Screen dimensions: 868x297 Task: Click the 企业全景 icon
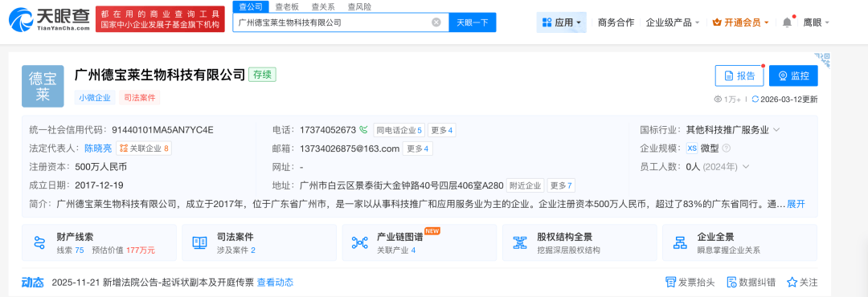pos(680,242)
